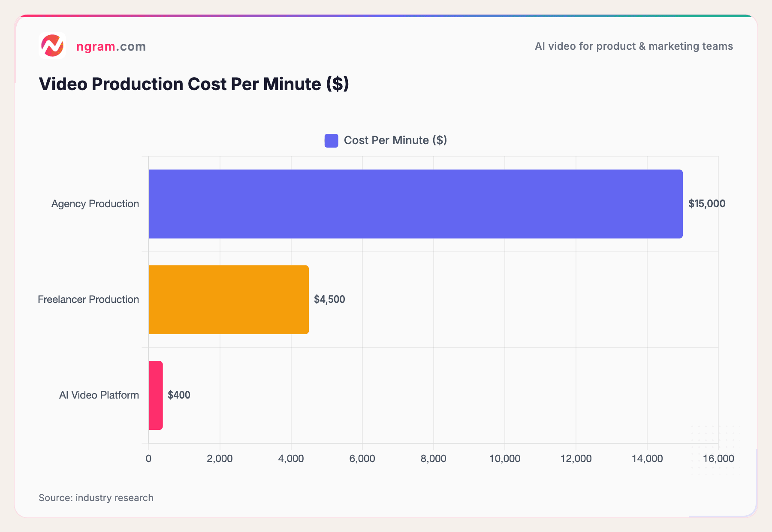Viewport: 772px width, 532px height.
Task: Click the Source: industry research link
Action: 96,498
